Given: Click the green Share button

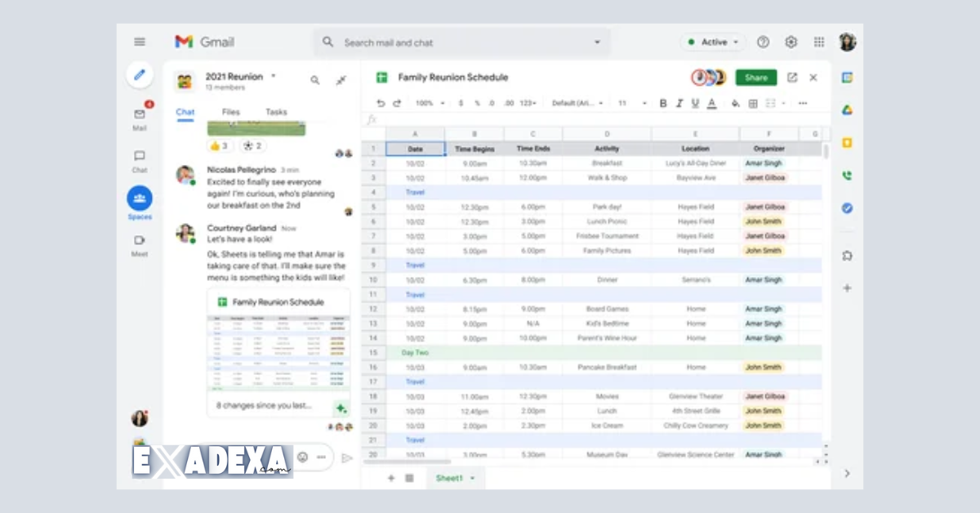Looking at the screenshot, I should point(755,77).
